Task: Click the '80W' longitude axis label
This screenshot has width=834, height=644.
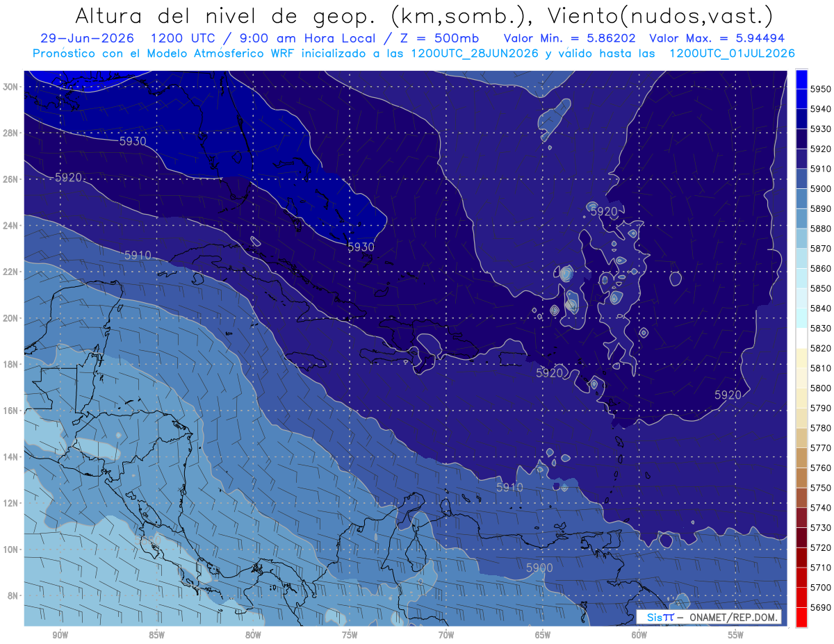Action: coord(253,634)
